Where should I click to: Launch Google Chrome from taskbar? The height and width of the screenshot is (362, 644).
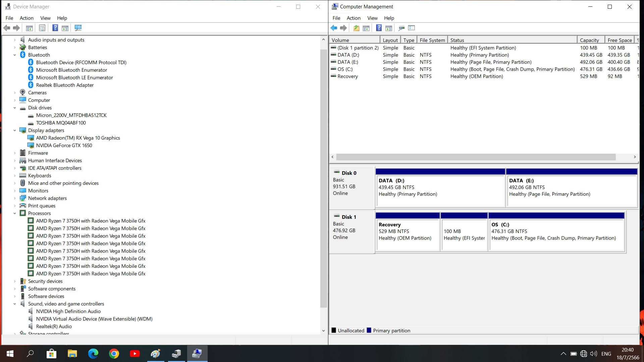tap(114, 354)
